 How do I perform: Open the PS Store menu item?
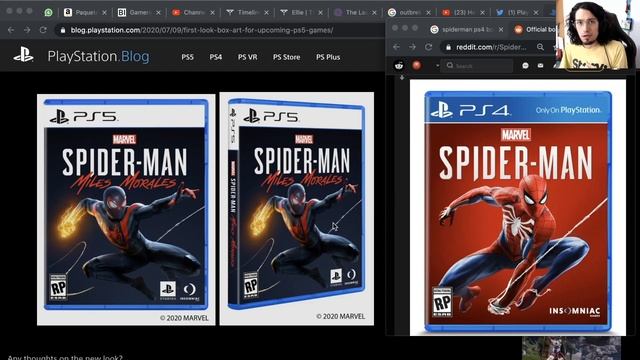[x=286, y=57]
